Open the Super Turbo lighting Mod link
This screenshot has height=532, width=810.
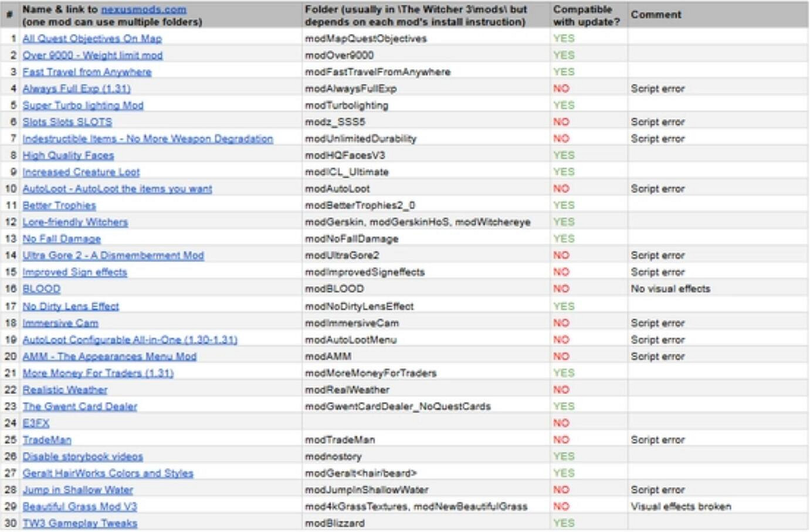coord(83,106)
